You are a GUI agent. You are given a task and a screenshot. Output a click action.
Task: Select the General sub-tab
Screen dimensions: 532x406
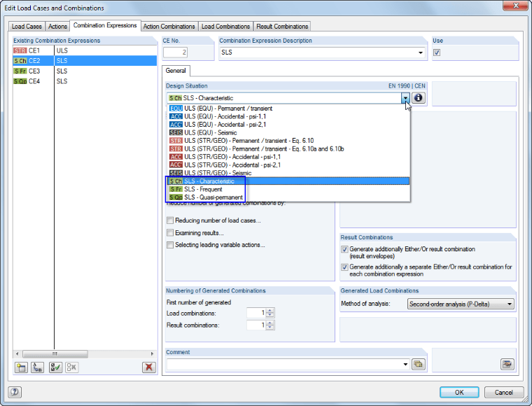tap(176, 71)
